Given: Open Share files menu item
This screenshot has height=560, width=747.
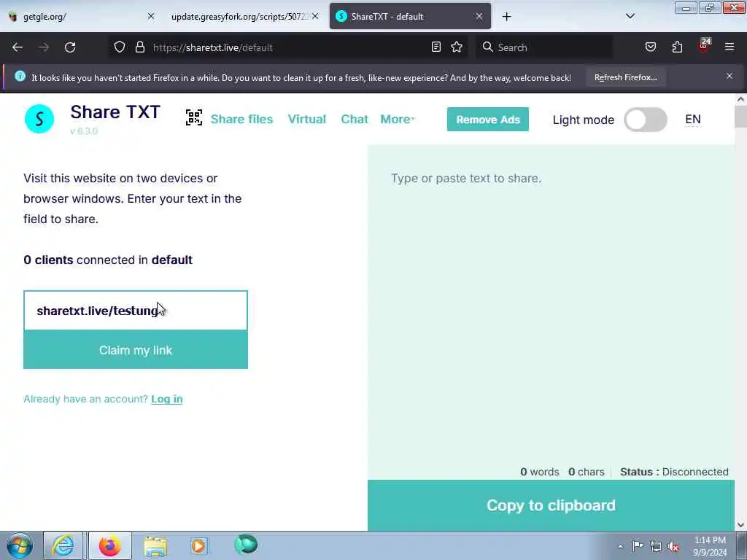Looking at the screenshot, I should click(241, 119).
